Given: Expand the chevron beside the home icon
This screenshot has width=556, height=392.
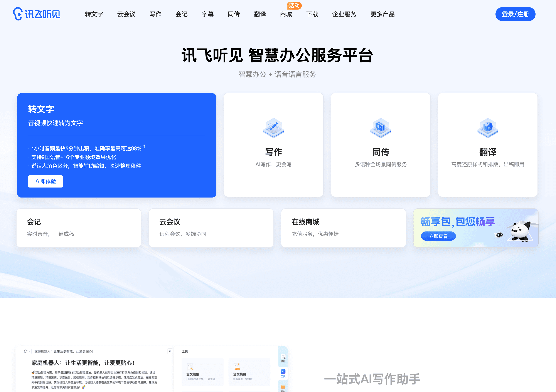Looking at the screenshot, I should (30, 351).
